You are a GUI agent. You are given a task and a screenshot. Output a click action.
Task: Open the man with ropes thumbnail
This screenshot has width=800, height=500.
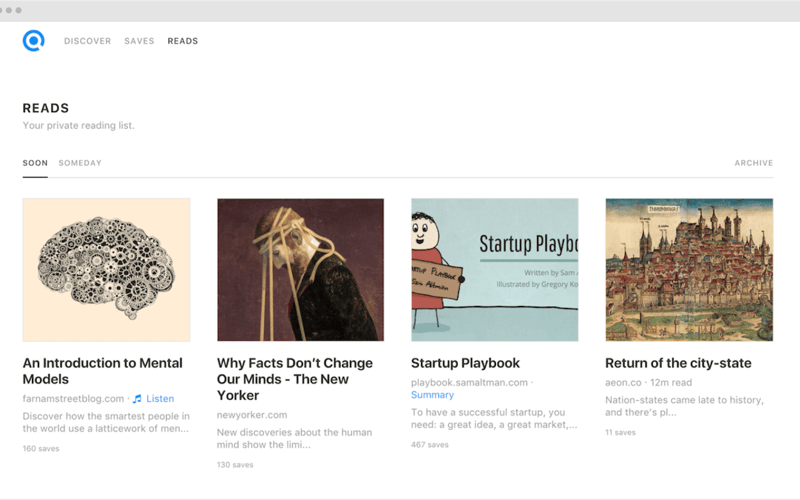tap(301, 269)
